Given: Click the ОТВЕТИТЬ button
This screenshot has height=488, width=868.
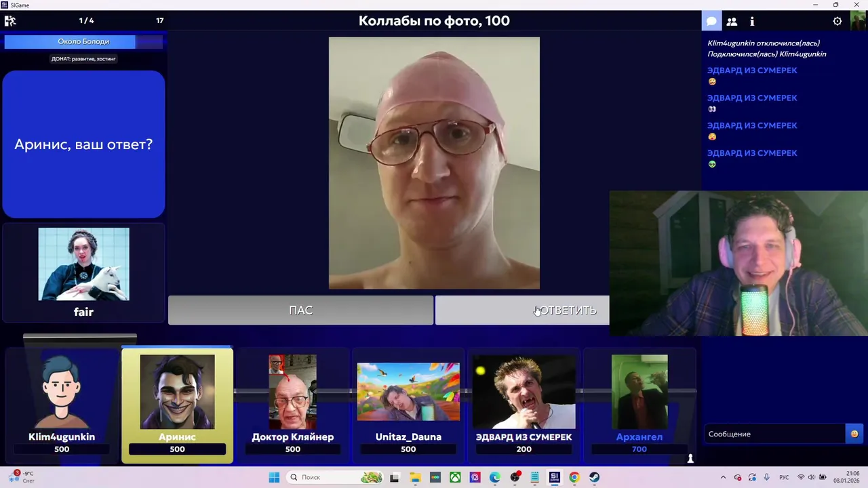Looking at the screenshot, I should (522, 310).
